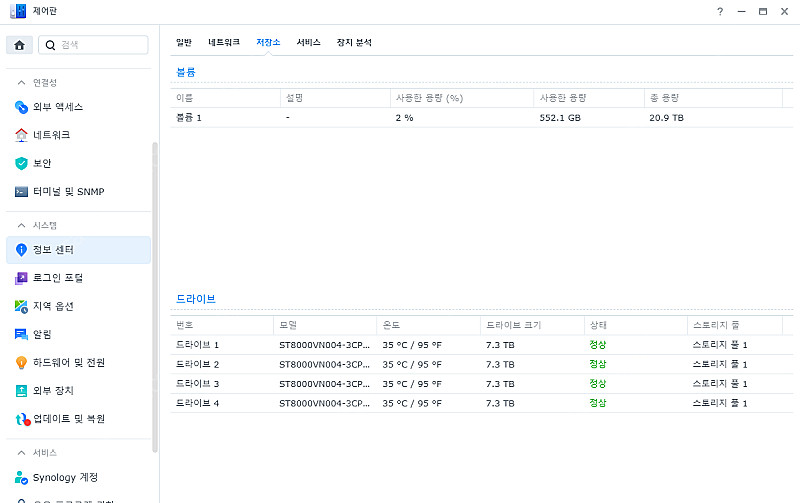The height and width of the screenshot is (503, 800).
Task: Select the 드라이브 2 row
Action: [482, 364]
